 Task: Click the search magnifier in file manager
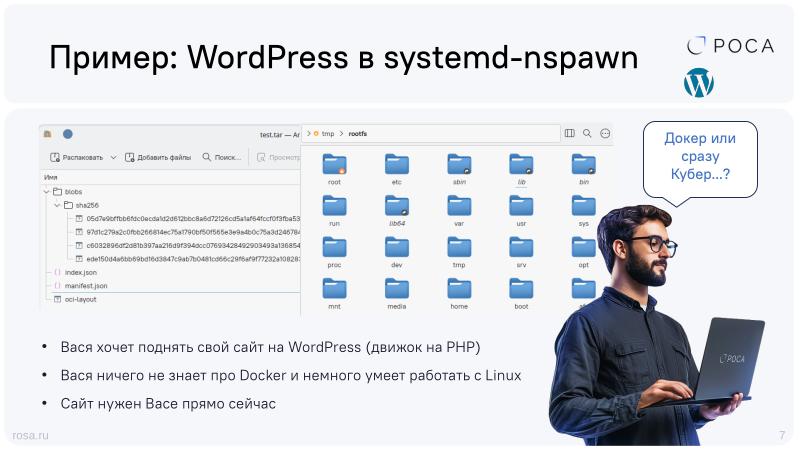tap(587, 133)
